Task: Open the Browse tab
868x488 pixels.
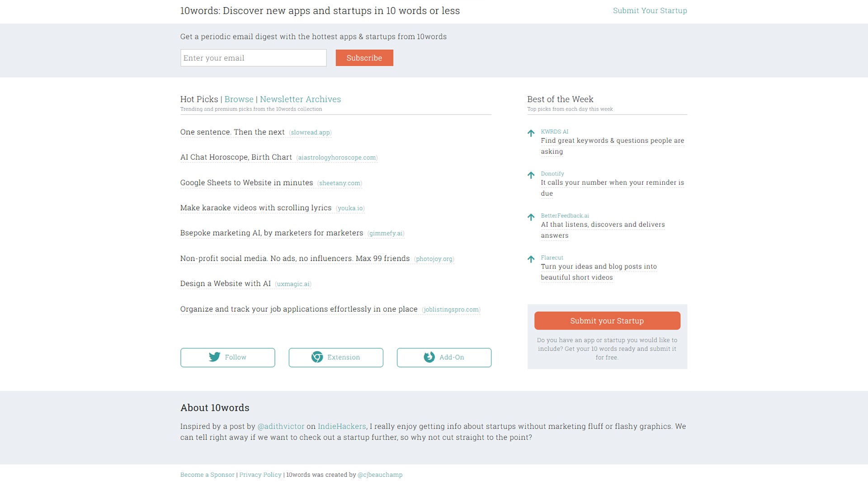Action: [239, 99]
